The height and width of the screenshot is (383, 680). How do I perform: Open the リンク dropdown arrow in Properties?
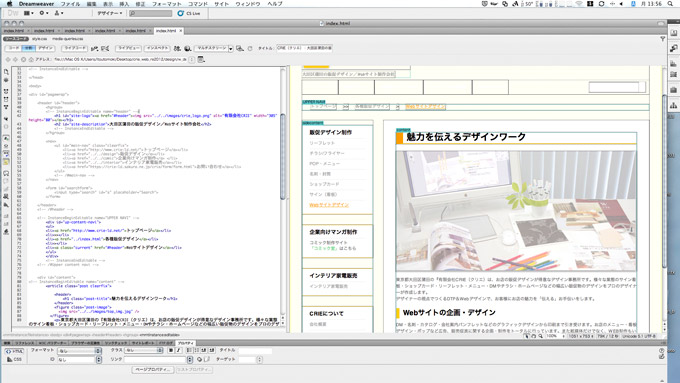[190, 360]
